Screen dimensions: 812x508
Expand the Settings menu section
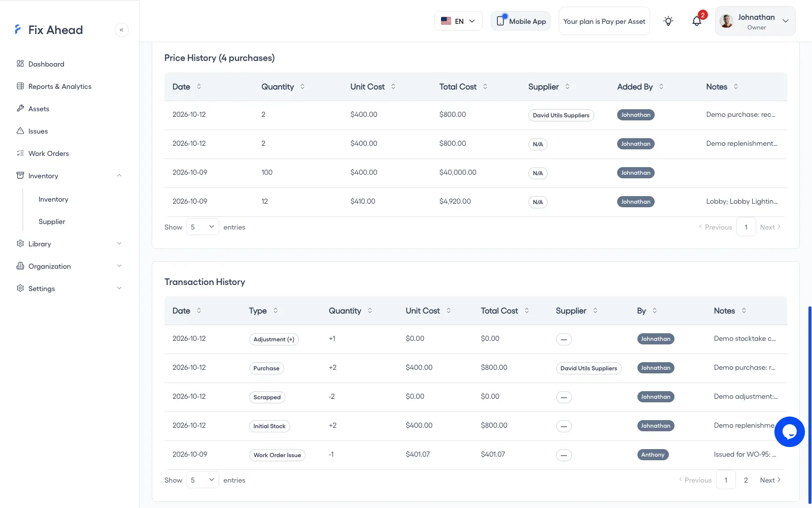click(x=70, y=289)
